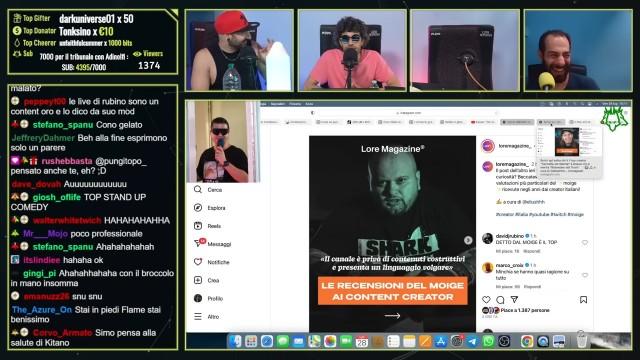Open Cerca search in Instagram sidebar

click(x=208, y=190)
